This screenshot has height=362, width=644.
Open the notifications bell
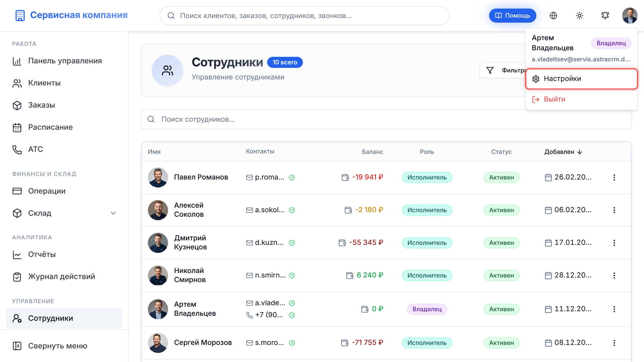click(605, 16)
